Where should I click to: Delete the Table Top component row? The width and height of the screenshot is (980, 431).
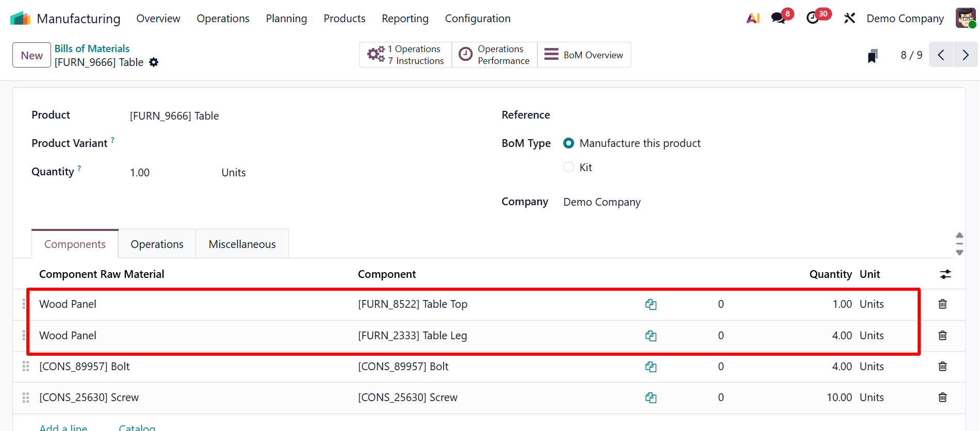click(x=942, y=304)
